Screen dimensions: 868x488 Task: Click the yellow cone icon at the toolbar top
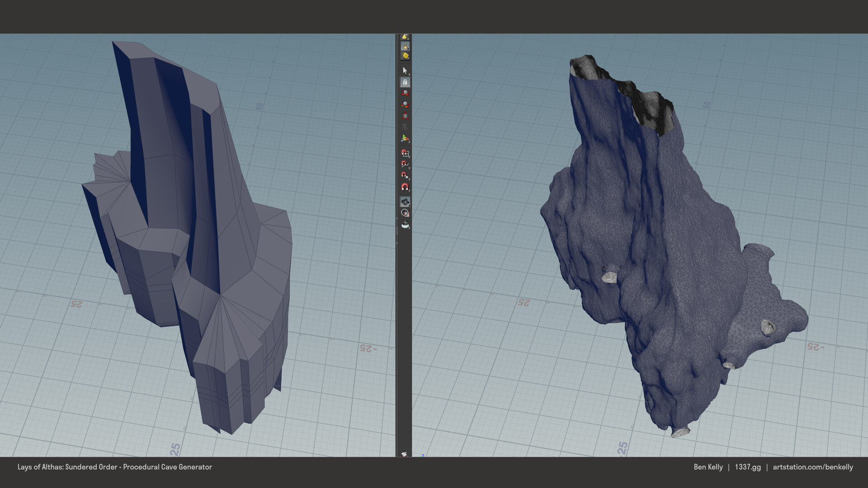pos(404,36)
